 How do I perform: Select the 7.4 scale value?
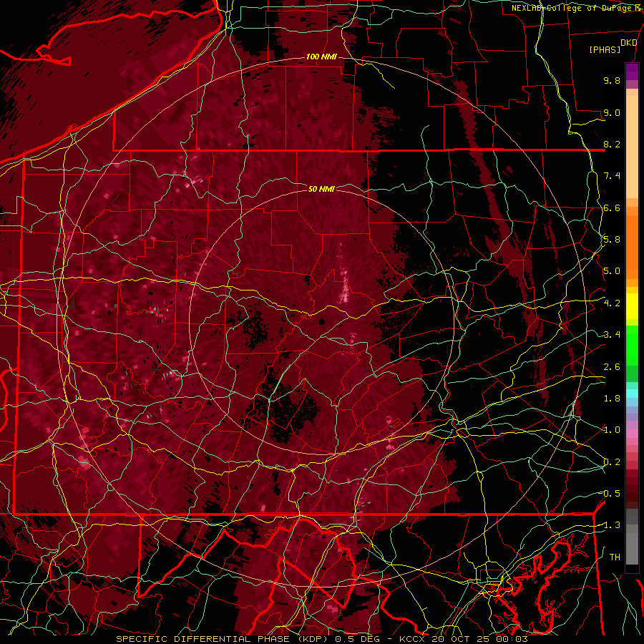click(x=612, y=176)
